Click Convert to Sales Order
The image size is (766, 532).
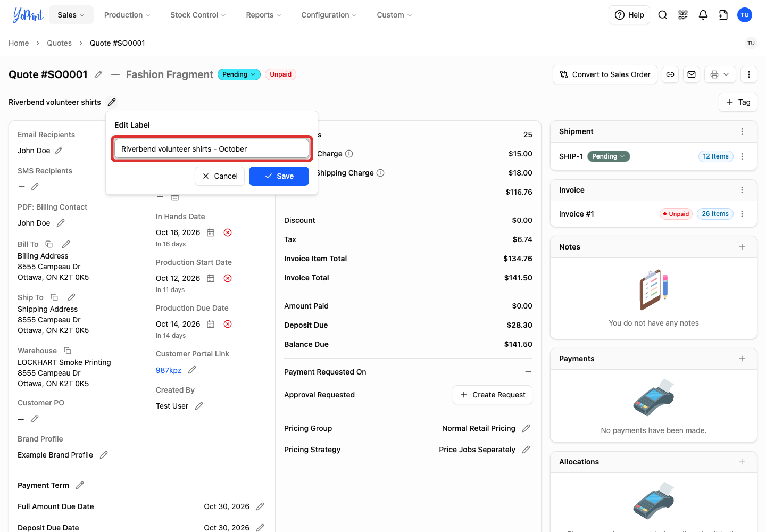click(x=605, y=74)
